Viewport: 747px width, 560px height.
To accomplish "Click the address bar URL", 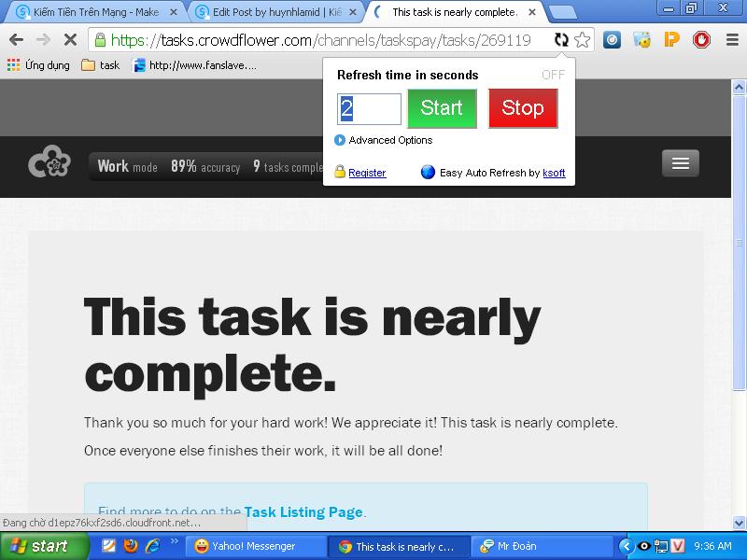I will point(321,40).
